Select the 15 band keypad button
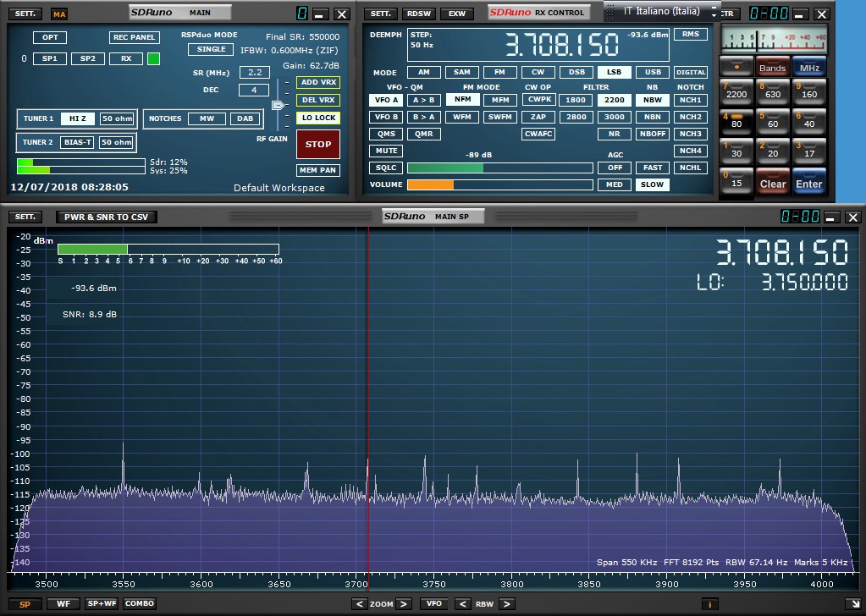866x616 pixels. click(x=736, y=181)
